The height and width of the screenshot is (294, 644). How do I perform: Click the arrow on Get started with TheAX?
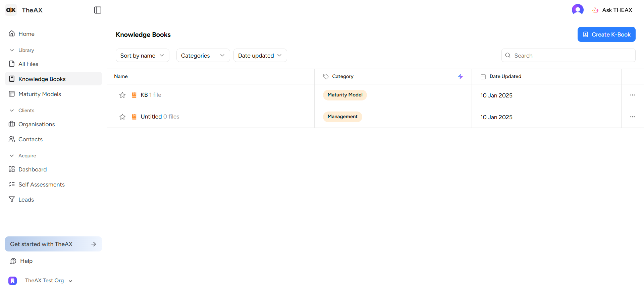pos(94,244)
